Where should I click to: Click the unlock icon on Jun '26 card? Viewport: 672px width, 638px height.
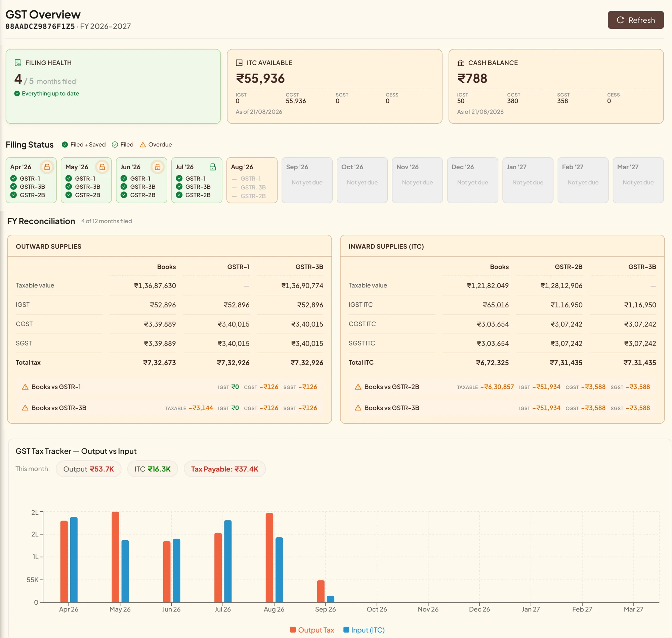pyautogui.click(x=158, y=167)
